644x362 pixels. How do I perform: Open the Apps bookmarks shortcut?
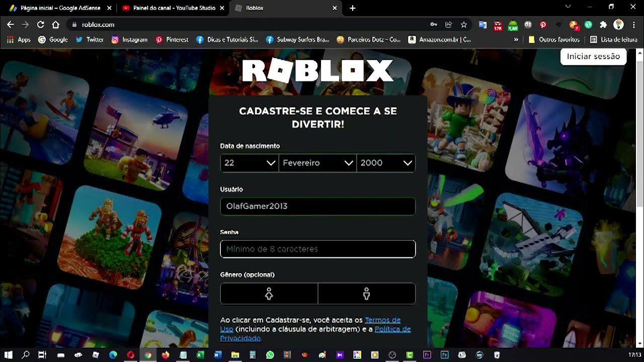pos(19,39)
